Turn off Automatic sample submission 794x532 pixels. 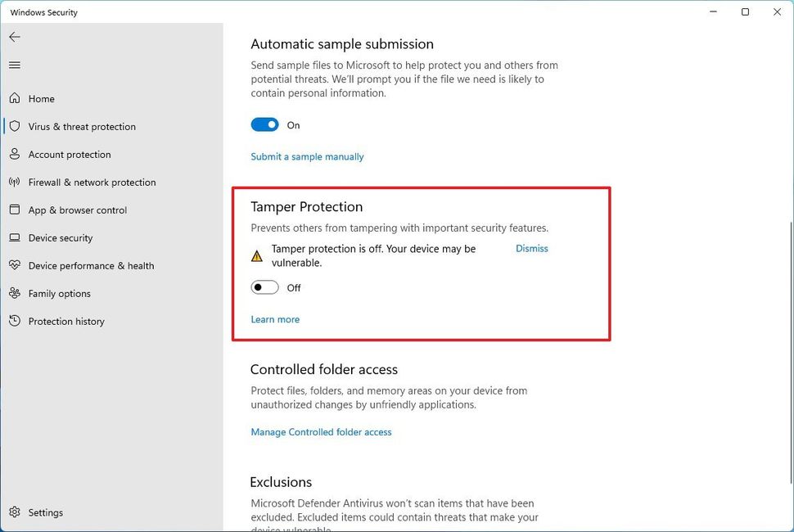click(264, 124)
